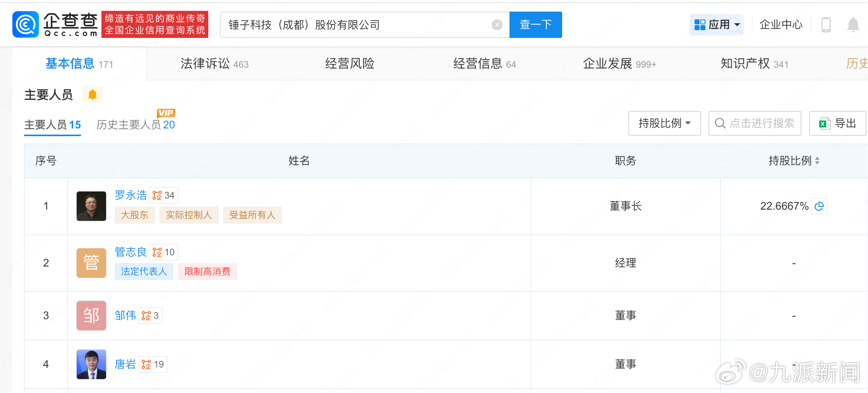The image size is (868, 393).
Task: Switch to 知识产权 tab
Action: (754, 63)
